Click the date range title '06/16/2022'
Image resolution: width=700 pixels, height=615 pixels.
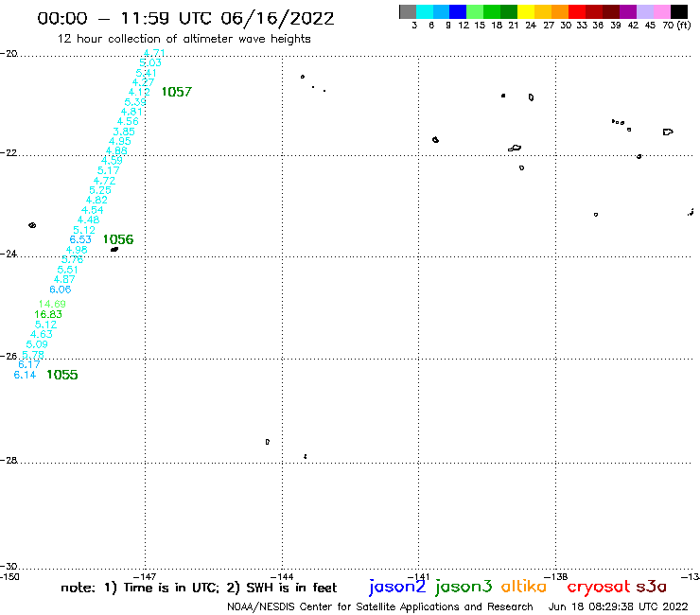pyautogui.click(x=277, y=19)
